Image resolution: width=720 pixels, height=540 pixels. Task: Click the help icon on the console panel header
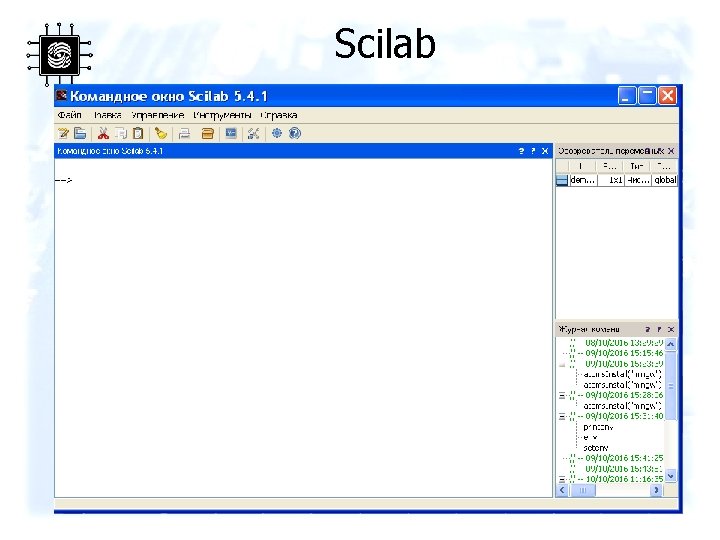click(521, 151)
